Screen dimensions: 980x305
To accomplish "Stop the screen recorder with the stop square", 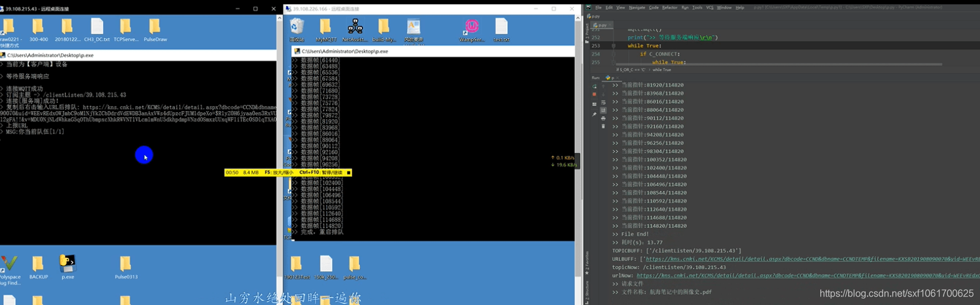I will tap(348, 172).
